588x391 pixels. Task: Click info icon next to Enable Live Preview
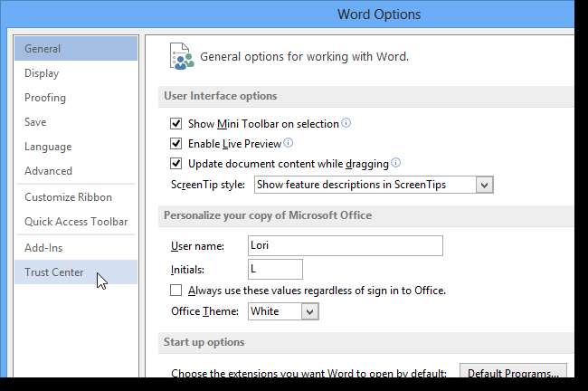tap(289, 143)
